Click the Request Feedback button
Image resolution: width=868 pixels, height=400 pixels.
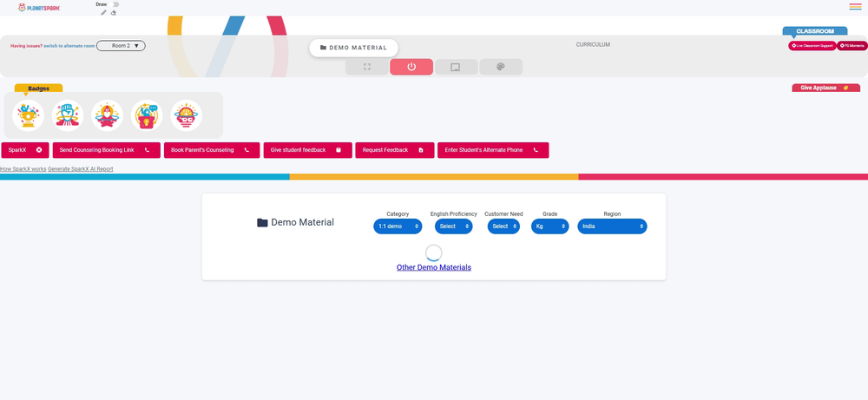pyautogui.click(x=395, y=150)
